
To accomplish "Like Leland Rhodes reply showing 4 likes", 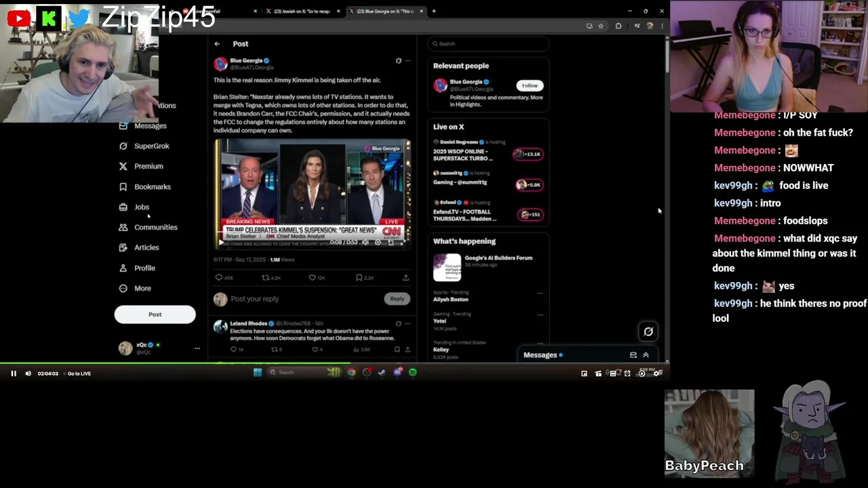I will pos(315,350).
